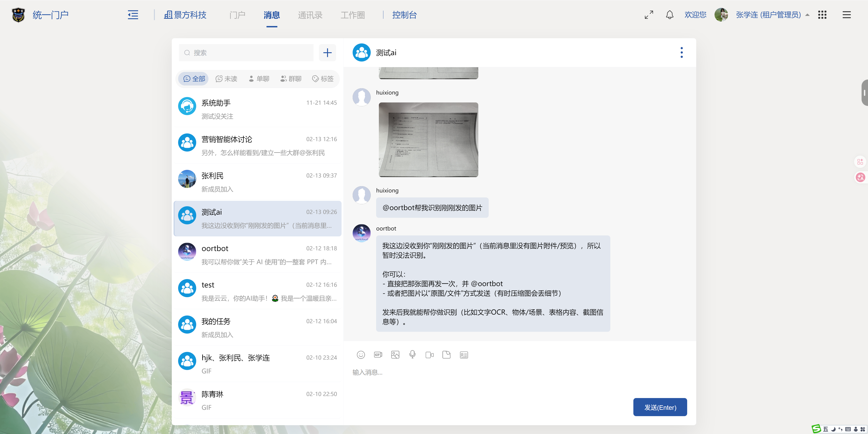Enter fullscreen with expand arrows icon
This screenshot has height=434, width=868.
[649, 15]
